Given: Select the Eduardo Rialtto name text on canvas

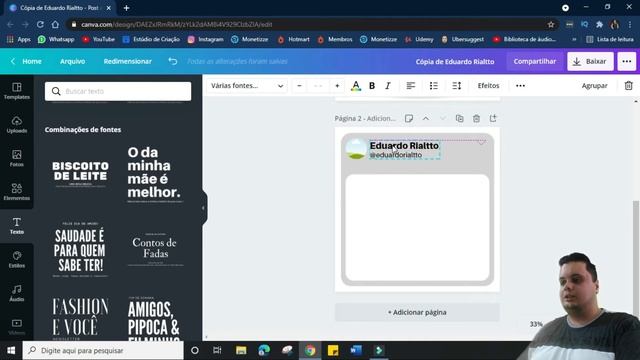Looking at the screenshot, I should (404, 146).
